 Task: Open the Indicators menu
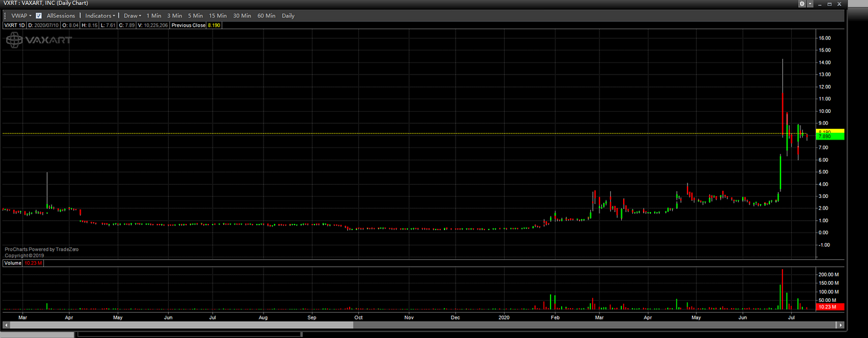point(100,16)
